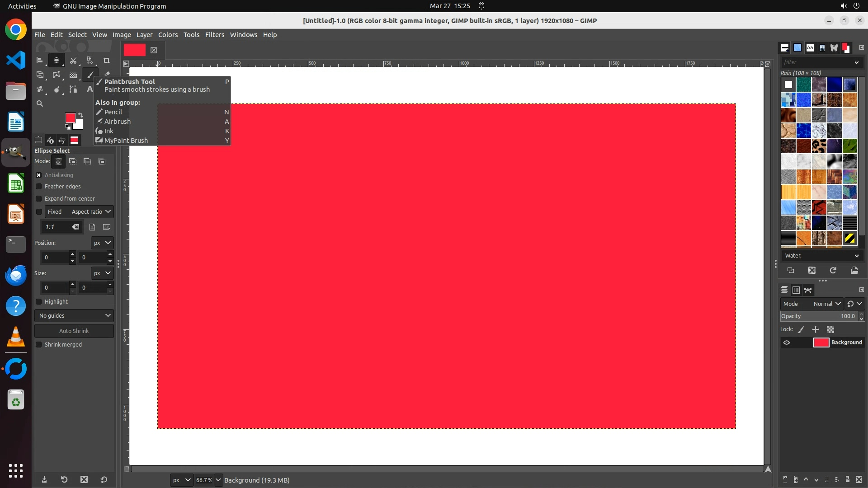
Task: Open the Filters menu
Action: pyautogui.click(x=214, y=35)
